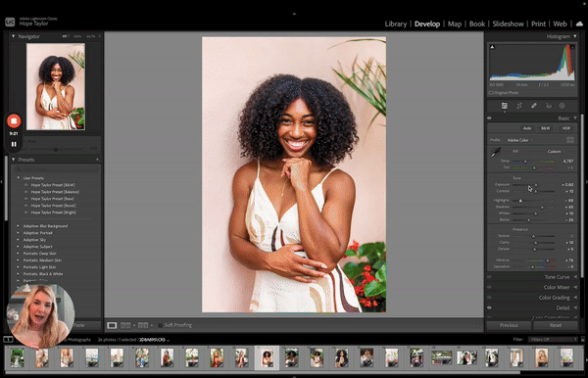Select the Masking tool circle icon

coord(563,106)
